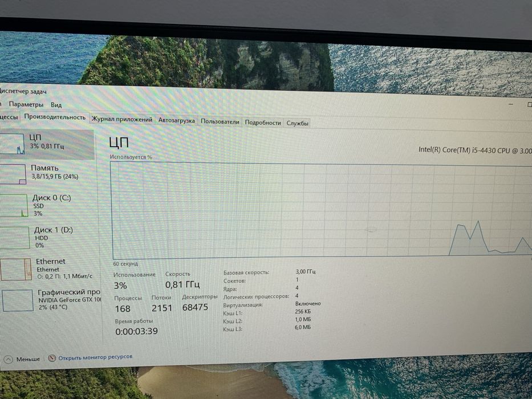Click the Использование value 3%

point(120,286)
